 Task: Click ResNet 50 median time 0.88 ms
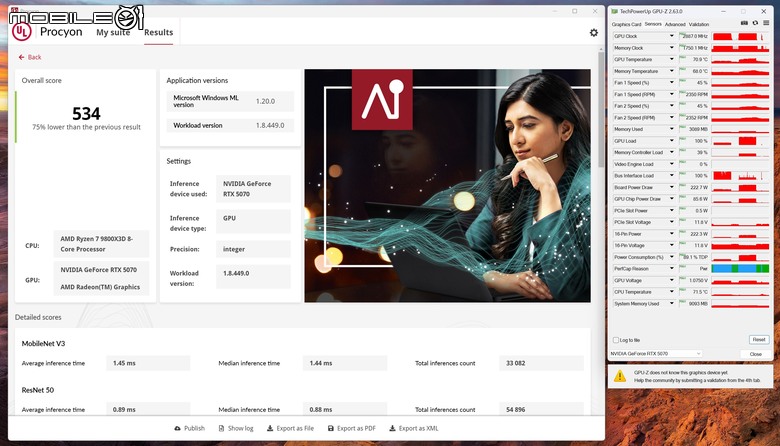345,409
